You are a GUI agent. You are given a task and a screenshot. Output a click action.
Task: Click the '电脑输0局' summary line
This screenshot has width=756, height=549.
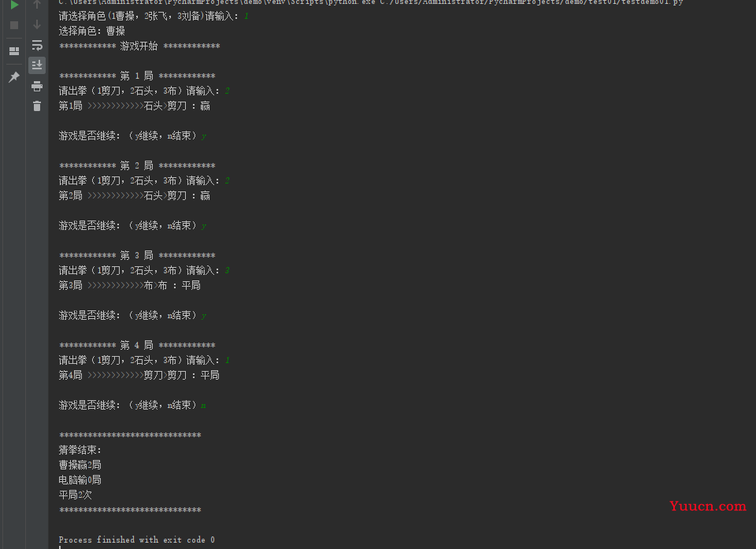click(x=80, y=480)
